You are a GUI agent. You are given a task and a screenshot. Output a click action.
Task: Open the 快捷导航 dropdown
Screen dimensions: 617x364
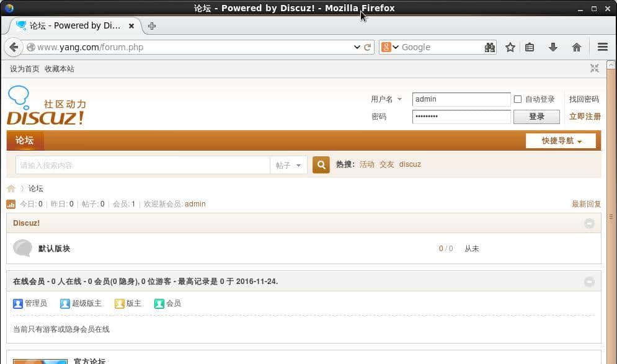pyautogui.click(x=559, y=141)
